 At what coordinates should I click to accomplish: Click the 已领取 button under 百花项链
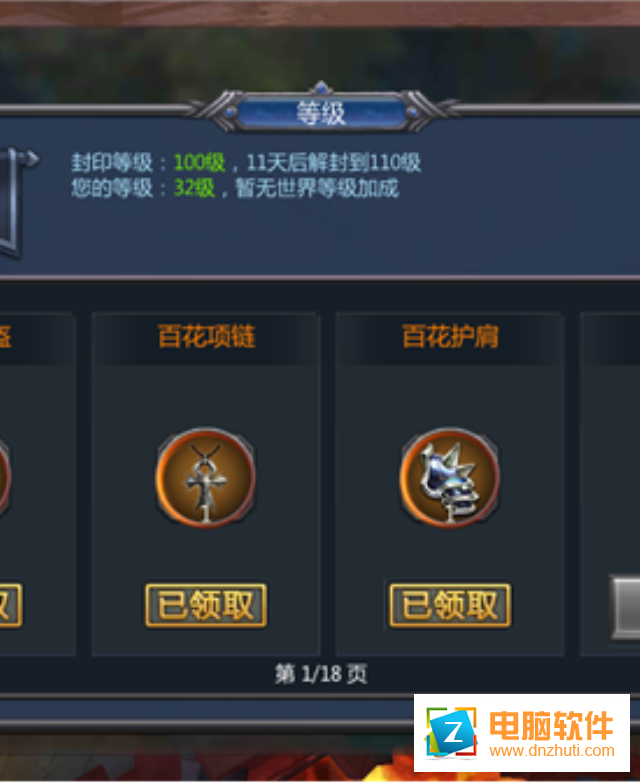[x=206, y=605]
